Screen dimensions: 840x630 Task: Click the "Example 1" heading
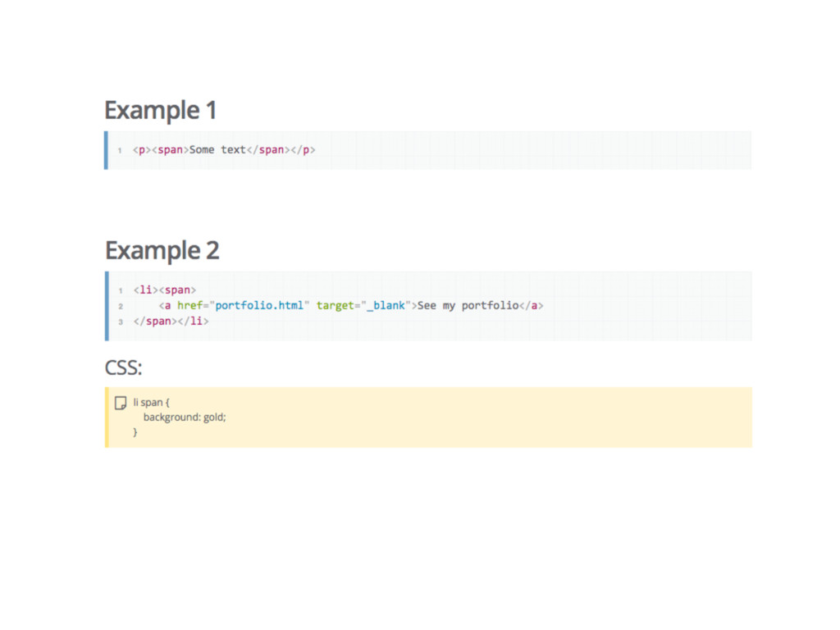click(x=160, y=111)
